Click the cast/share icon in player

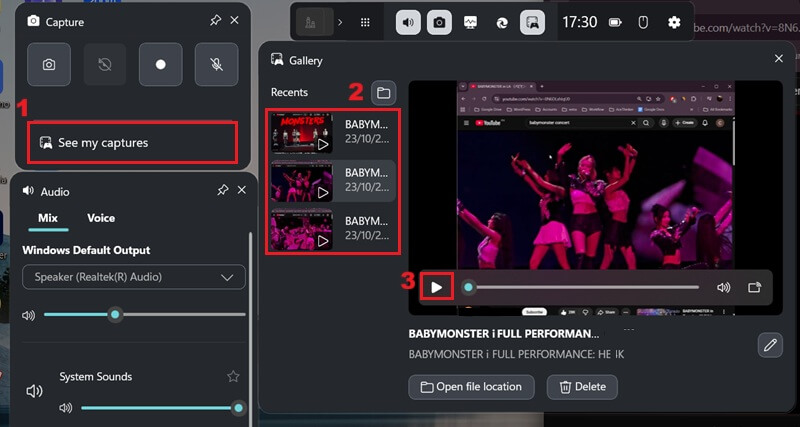coord(755,287)
